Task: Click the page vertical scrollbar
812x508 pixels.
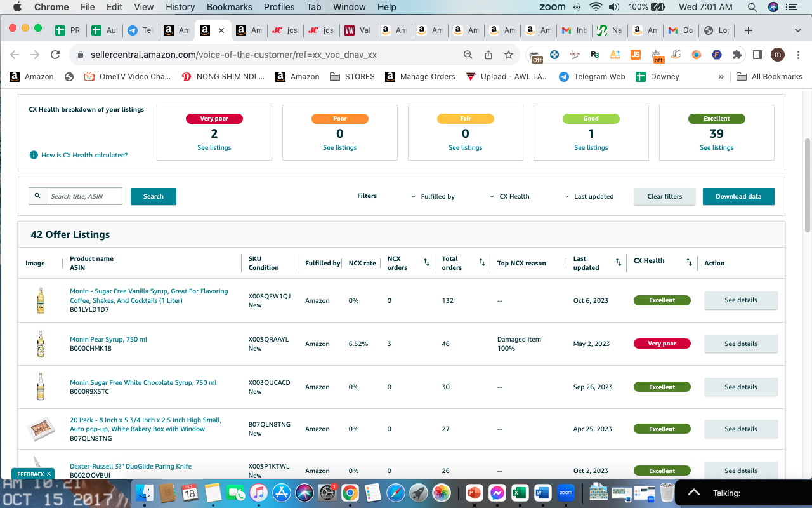Action: point(808,184)
